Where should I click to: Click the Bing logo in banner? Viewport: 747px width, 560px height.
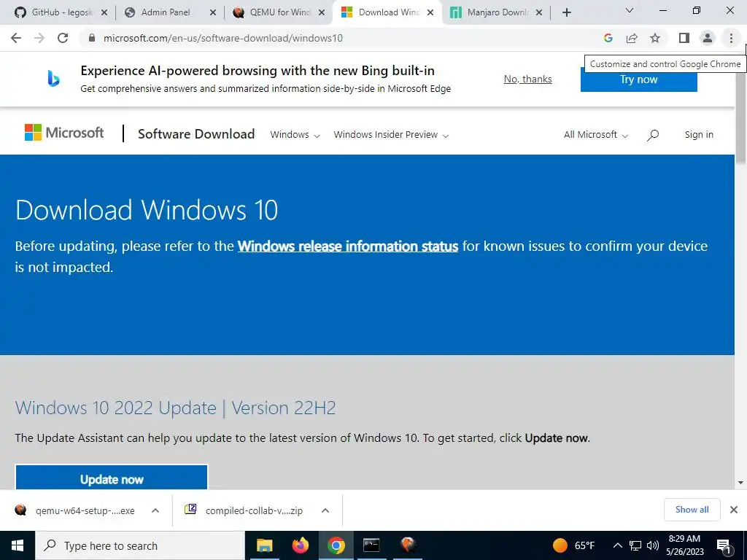[x=53, y=78]
